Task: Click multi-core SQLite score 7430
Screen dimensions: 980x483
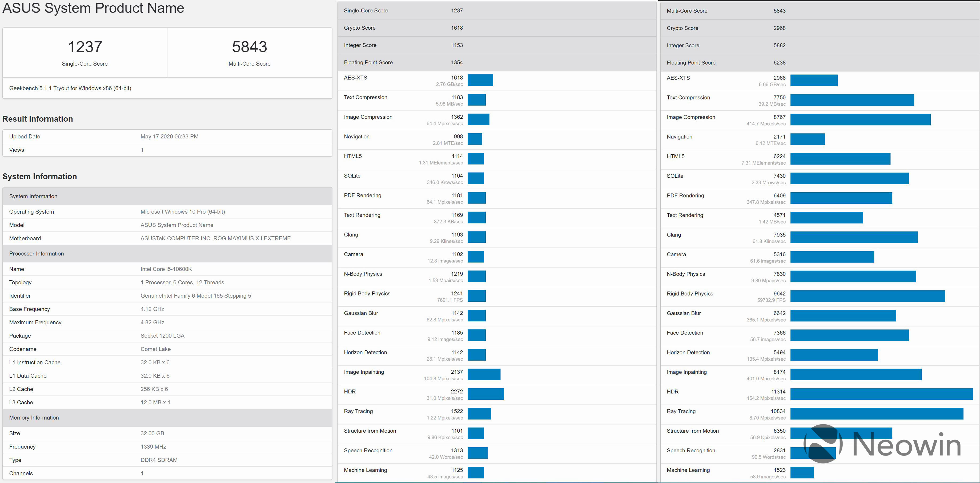Action: 780,176
